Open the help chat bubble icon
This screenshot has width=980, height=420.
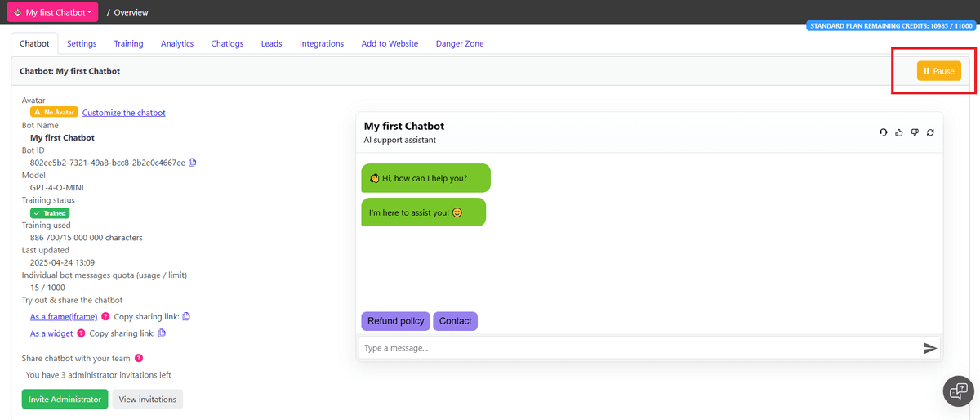tap(958, 391)
